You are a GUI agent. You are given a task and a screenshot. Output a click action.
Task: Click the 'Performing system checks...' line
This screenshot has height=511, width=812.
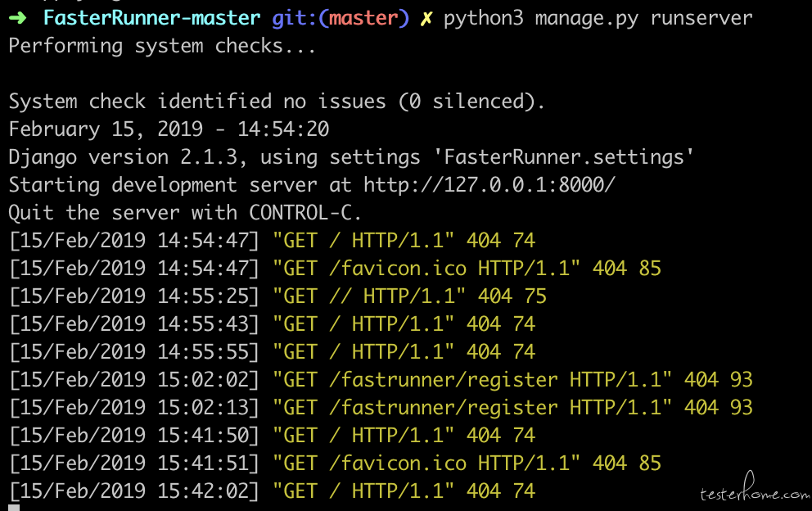pyautogui.click(x=162, y=46)
